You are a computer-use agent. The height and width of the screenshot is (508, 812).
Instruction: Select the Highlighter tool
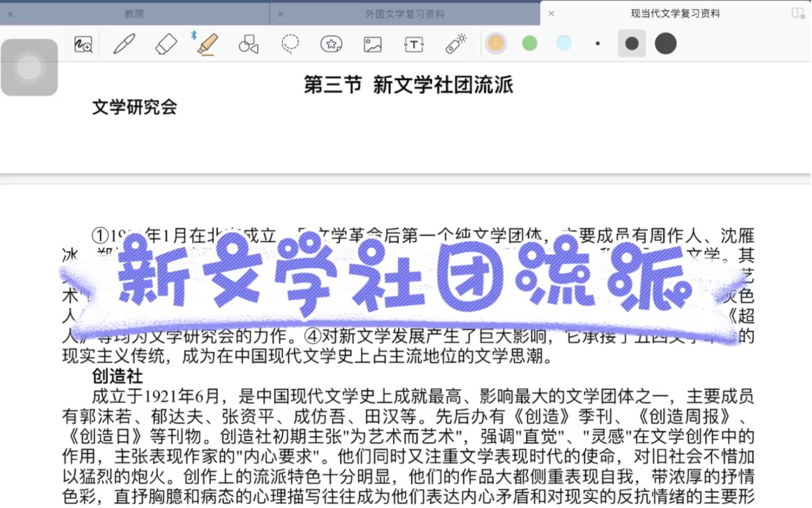click(208, 44)
